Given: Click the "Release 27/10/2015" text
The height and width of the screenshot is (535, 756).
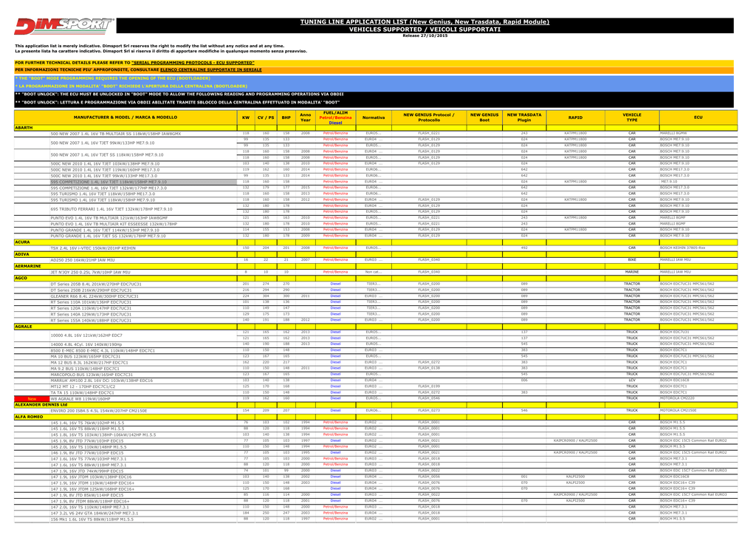Looking at the screenshot, I should [x=425, y=35].
